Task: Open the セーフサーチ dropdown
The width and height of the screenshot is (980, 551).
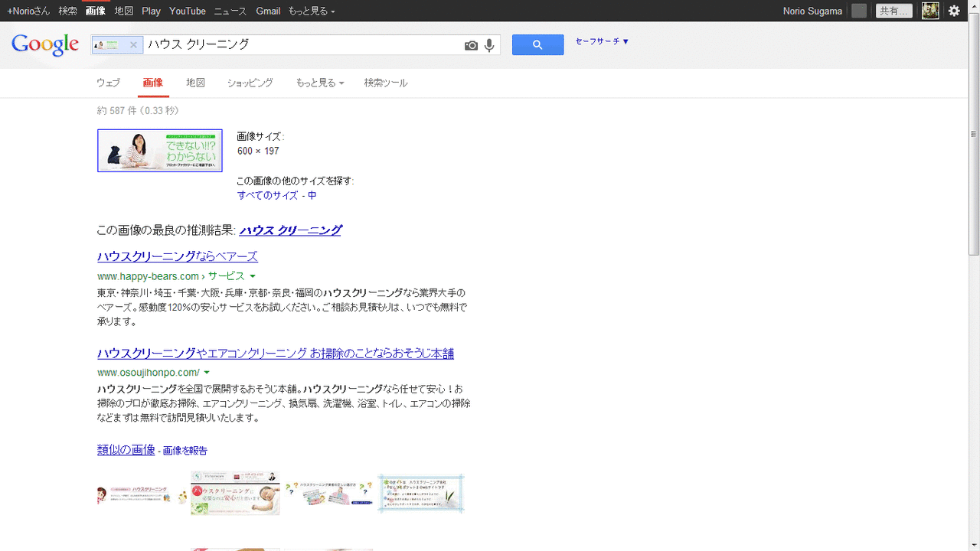Action: (x=602, y=41)
